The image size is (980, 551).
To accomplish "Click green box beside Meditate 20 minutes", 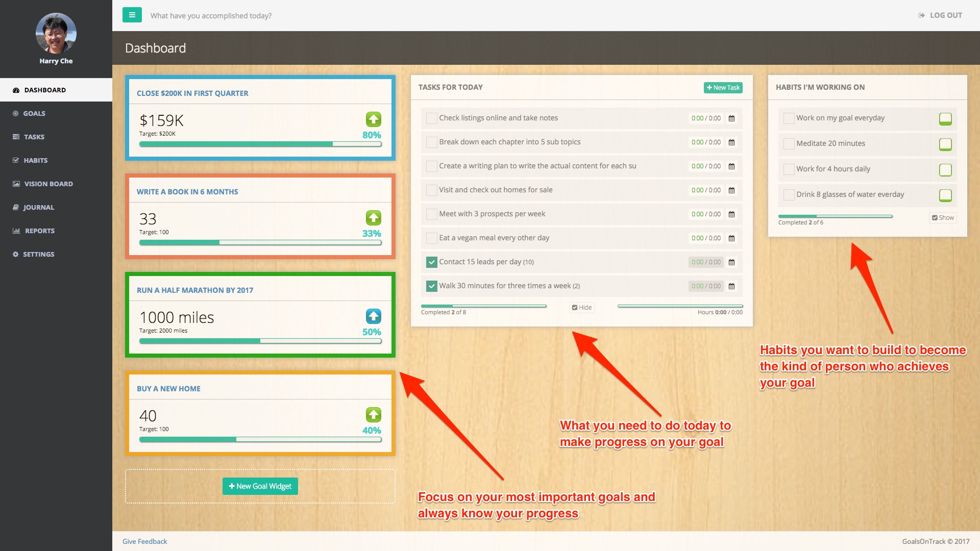I will [x=945, y=144].
